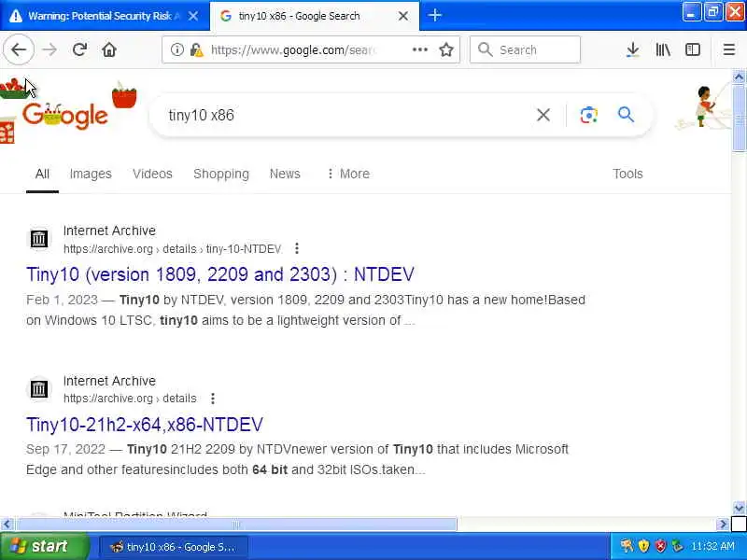Switch to Videos results
747x560 pixels.
point(152,174)
